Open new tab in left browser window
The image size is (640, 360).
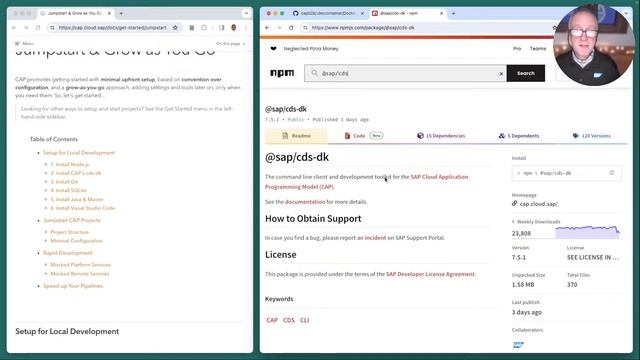[x=121, y=13]
